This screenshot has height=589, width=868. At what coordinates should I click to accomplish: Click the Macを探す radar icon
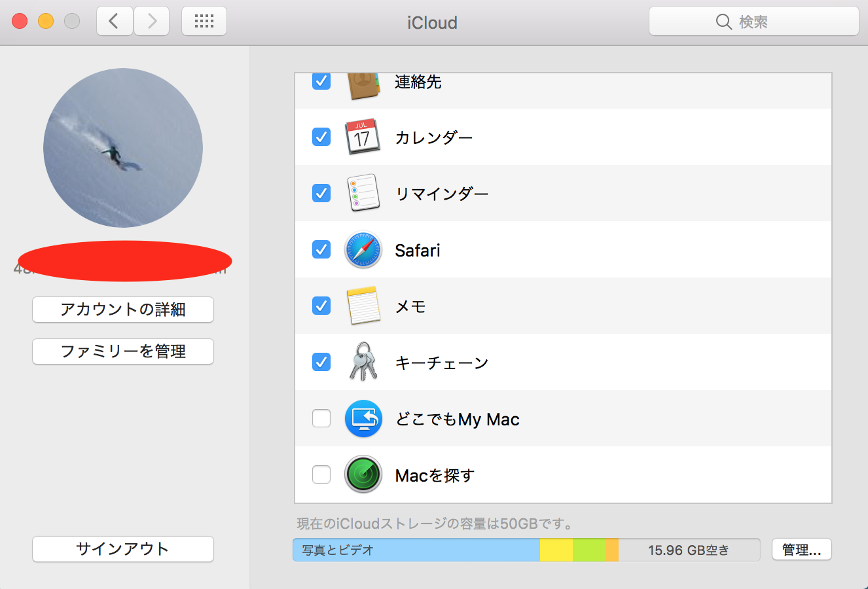coord(363,474)
